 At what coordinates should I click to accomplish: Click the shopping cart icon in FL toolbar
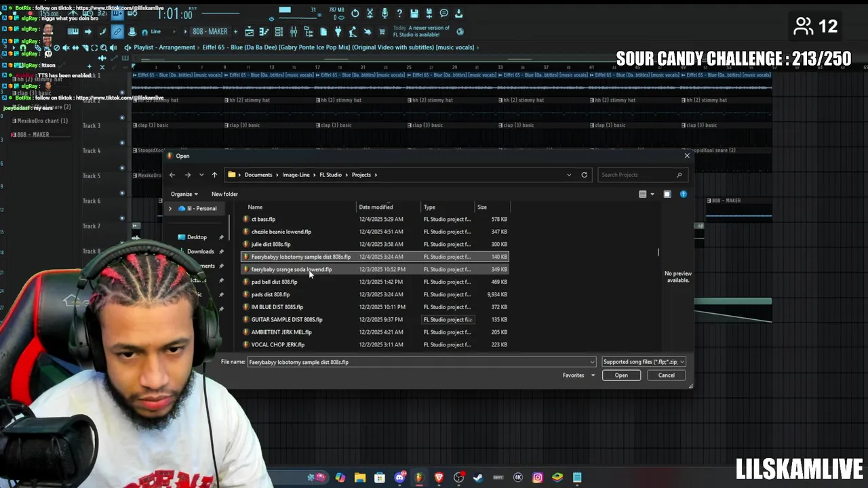click(382, 31)
